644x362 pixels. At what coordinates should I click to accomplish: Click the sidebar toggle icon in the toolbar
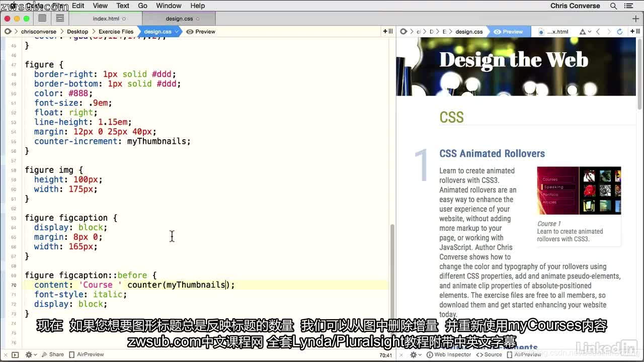tap(43, 18)
